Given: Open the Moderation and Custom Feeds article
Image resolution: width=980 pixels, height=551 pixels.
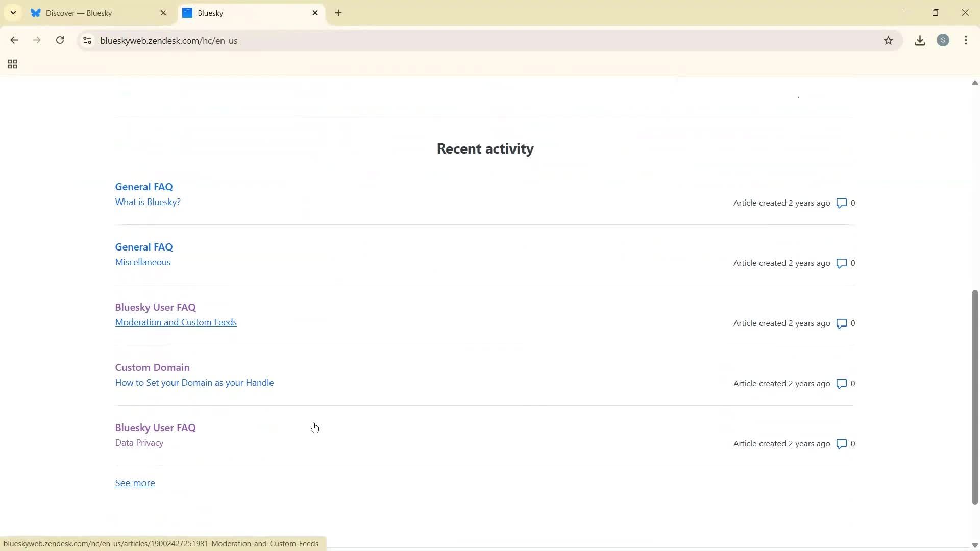Looking at the screenshot, I should (176, 322).
